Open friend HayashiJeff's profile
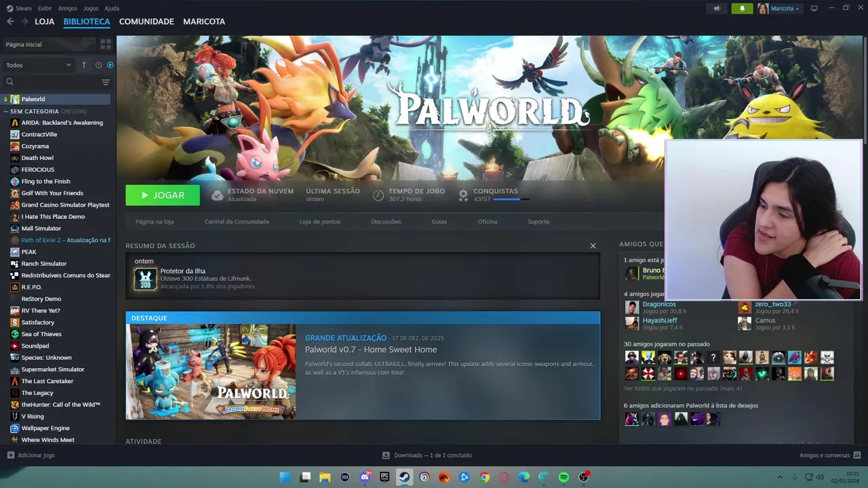This screenshot has width=868, height=488. pyautogui.click(x=660, y=321)
